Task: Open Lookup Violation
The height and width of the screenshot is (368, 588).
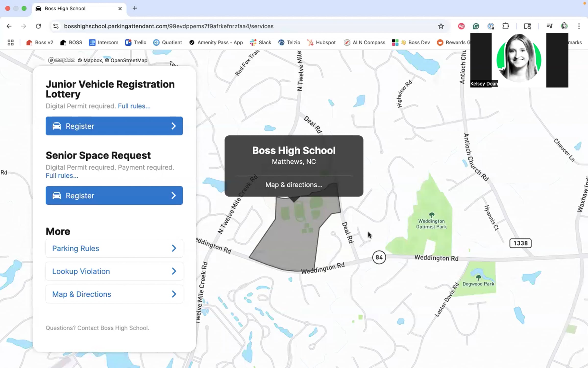Action: click(114, 271)
